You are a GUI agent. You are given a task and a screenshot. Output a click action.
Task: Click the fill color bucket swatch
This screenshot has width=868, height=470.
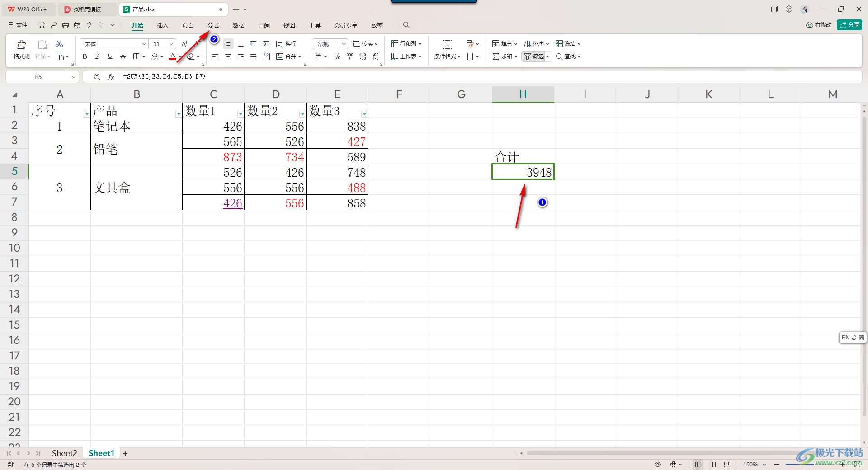pyautogui.click(x=155, y=56)
